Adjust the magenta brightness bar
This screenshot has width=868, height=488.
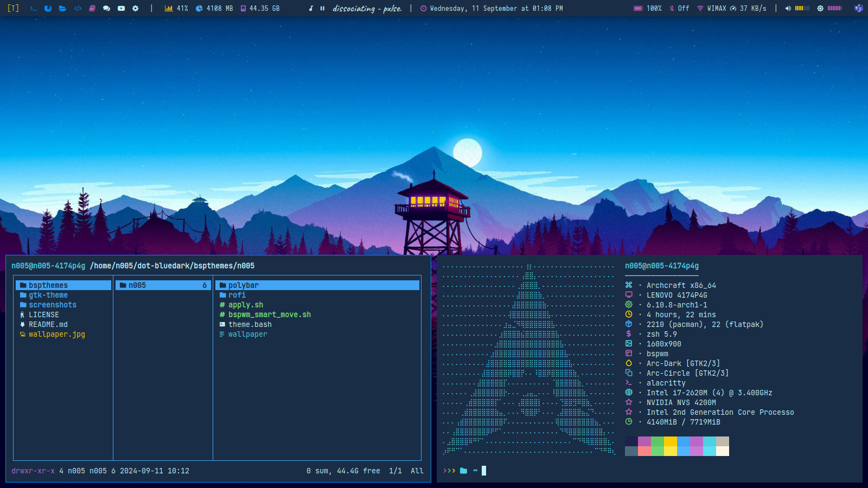(x=835, y=8)
